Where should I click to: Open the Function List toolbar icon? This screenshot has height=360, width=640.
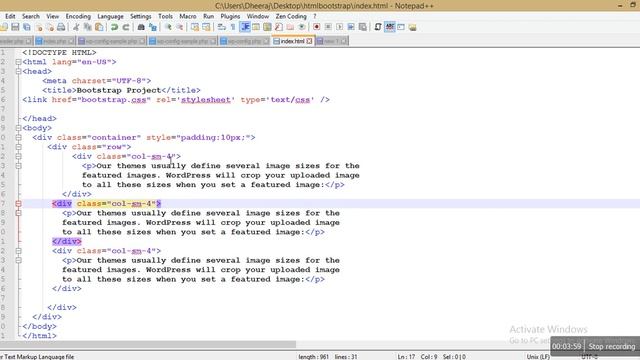point(279,27)
